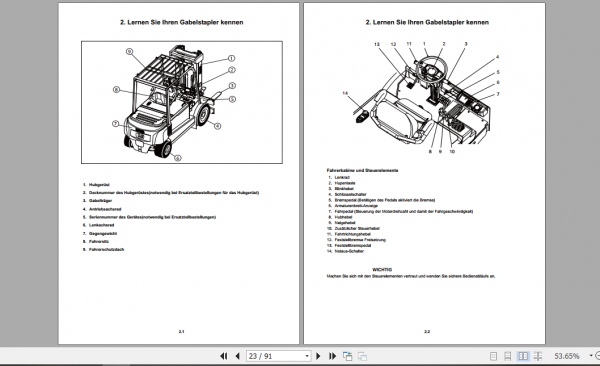This screenshot has height=366, width=600.
Task: Click list item '4. Antriebsachsrad'
Action: point(102,209)
